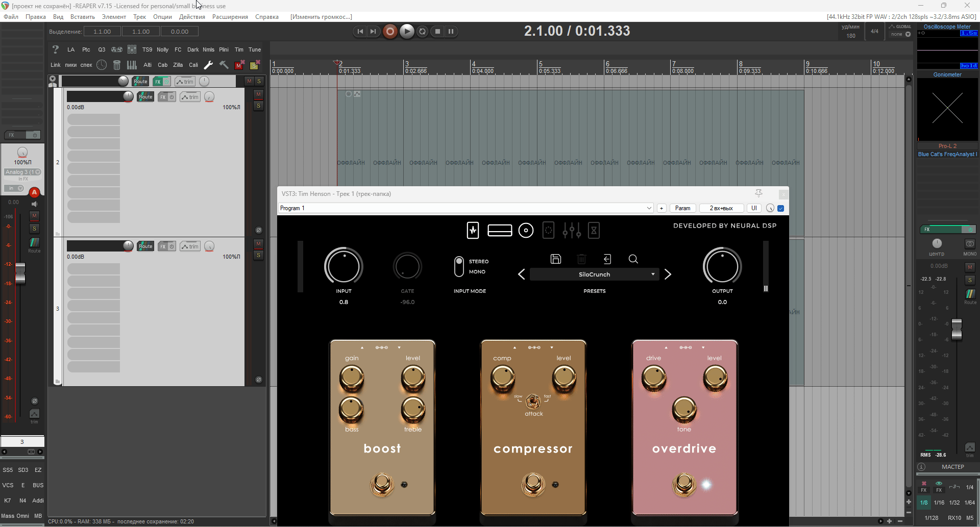Open the Трек menu

coord(139,17)
